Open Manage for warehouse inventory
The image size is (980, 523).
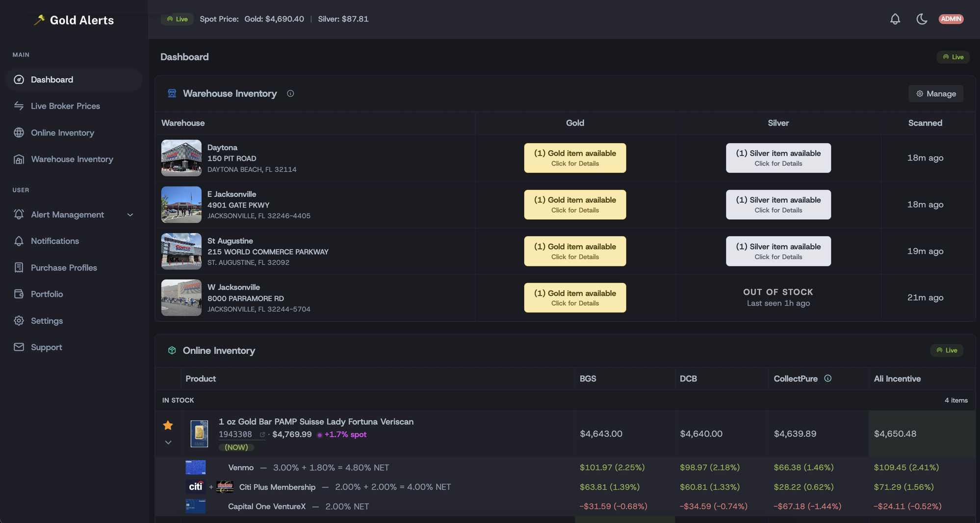936,94
